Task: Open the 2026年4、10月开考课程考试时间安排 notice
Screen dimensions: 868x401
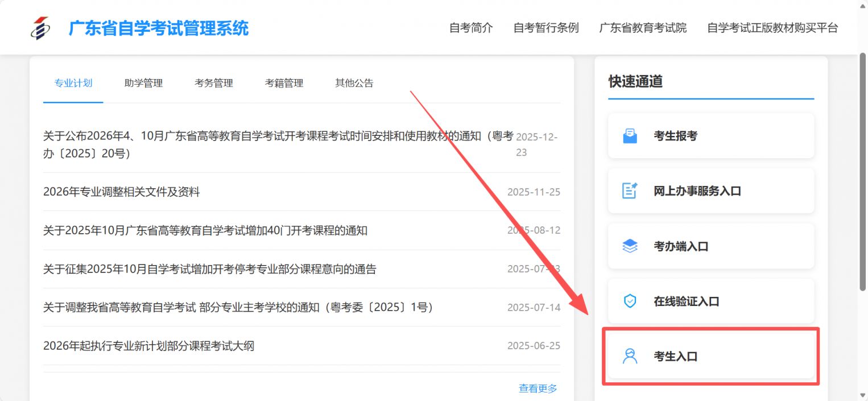Action: click(279, 144)
